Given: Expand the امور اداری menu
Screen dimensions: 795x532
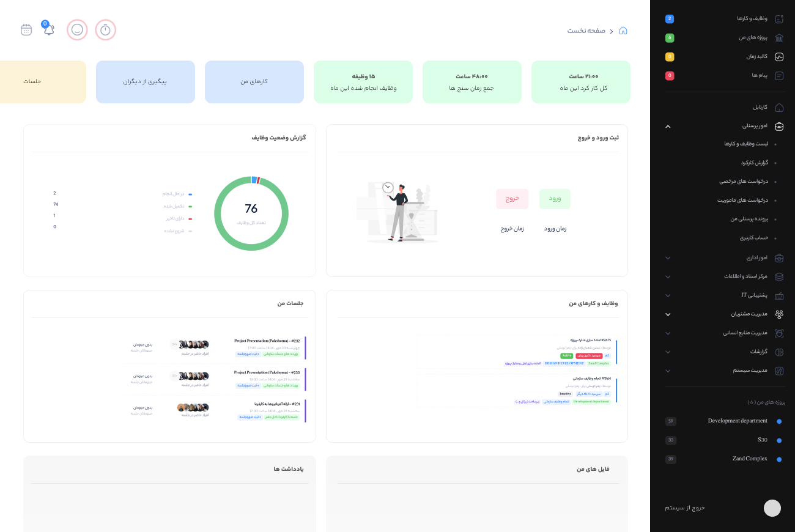Looking at the screenshot, I should coord(668,258).
